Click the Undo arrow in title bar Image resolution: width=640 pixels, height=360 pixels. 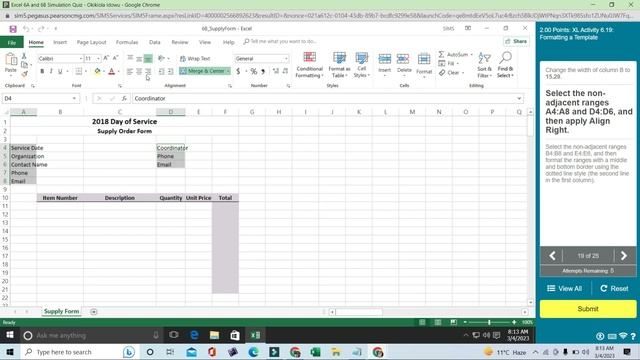tap(26, 29)
